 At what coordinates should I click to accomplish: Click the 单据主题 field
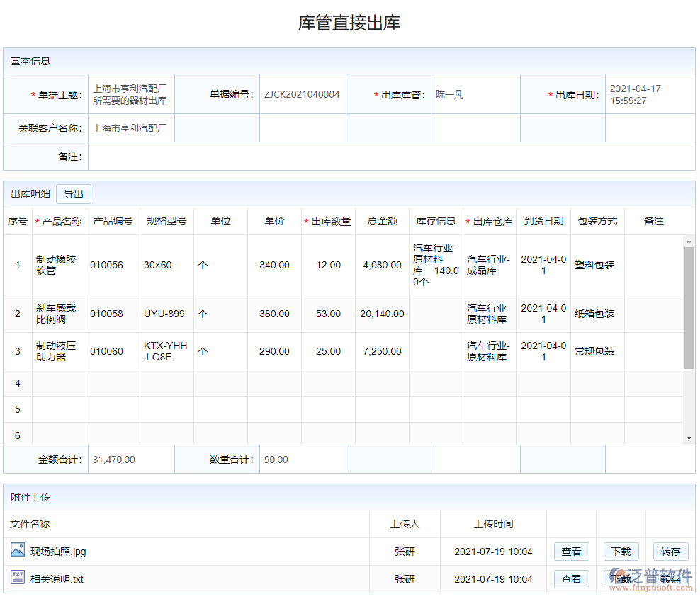[x=131, y=94]
